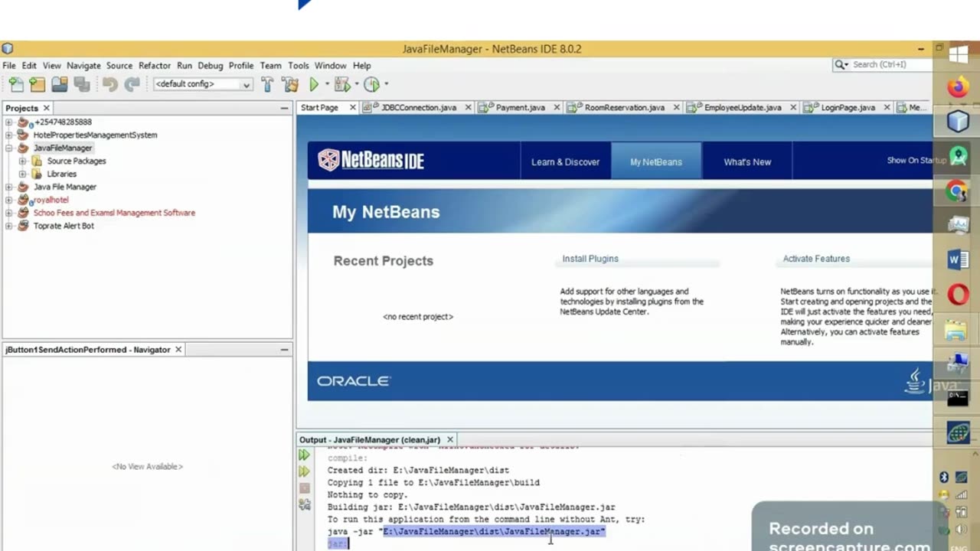Select Schoo Fees and Examsl Management Software project
This screenshot has height=551, width=980.
(x=114, y=213)
